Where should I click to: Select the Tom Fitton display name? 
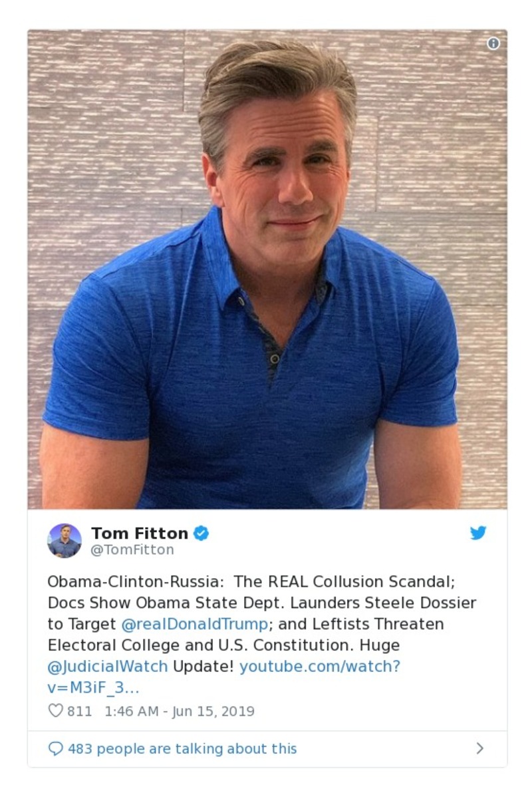141,533
